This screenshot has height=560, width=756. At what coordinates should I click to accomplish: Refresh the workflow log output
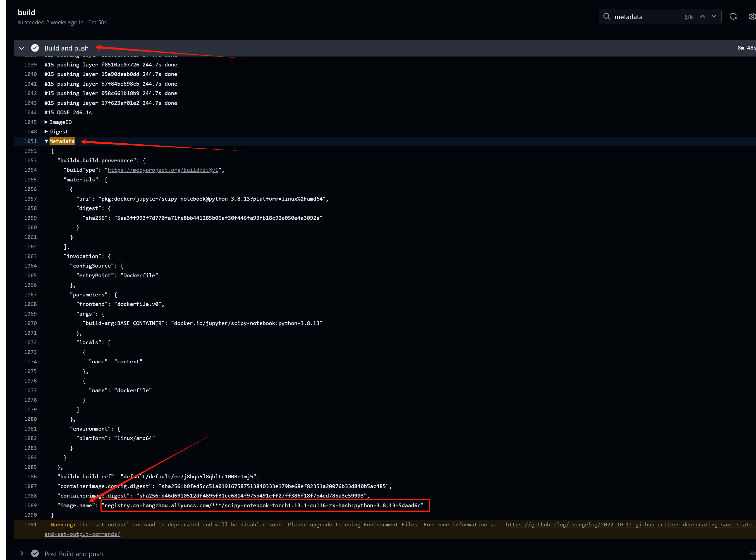733,16
